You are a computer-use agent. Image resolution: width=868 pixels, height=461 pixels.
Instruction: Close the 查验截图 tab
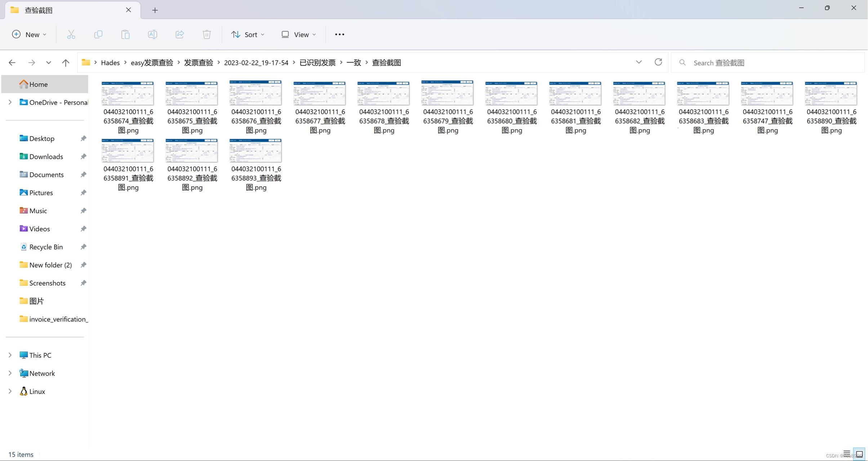pyautogui.click(x=128, y=10)
